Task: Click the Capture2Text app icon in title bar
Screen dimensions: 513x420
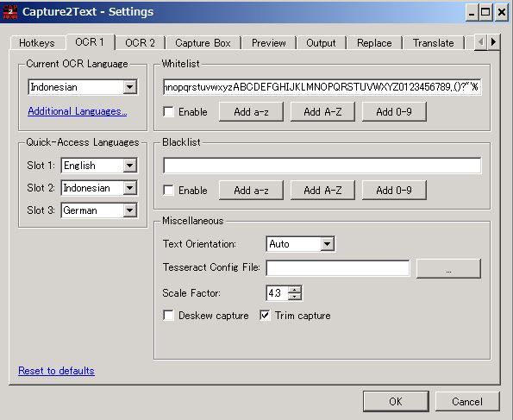Action: coord(9,12)
